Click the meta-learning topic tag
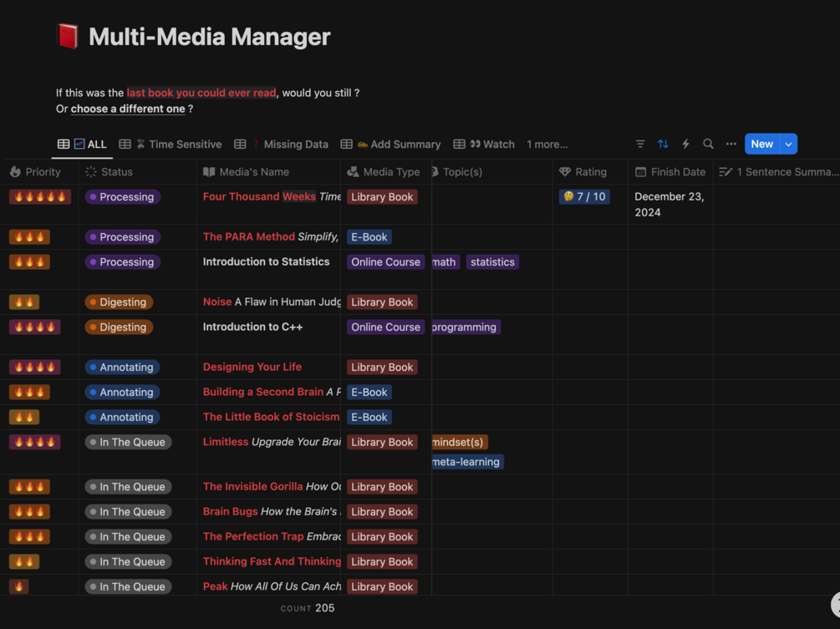Image resolution: width=840 pixels, height=629 pixels. [467, 461]
